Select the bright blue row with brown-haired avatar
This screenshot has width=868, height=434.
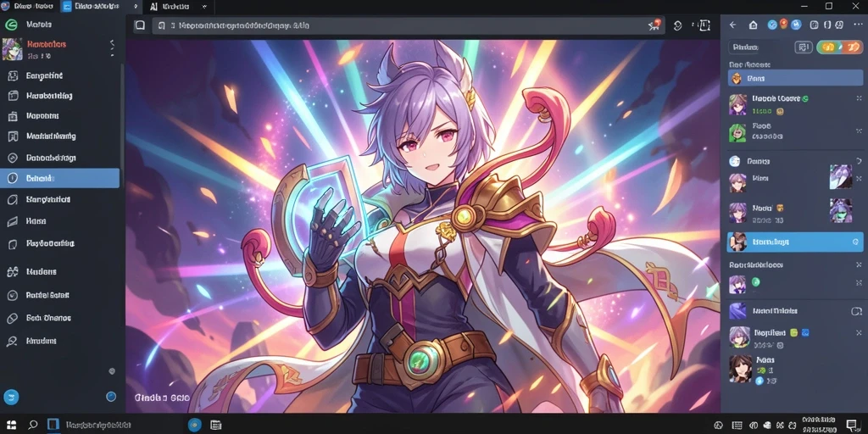795,242
